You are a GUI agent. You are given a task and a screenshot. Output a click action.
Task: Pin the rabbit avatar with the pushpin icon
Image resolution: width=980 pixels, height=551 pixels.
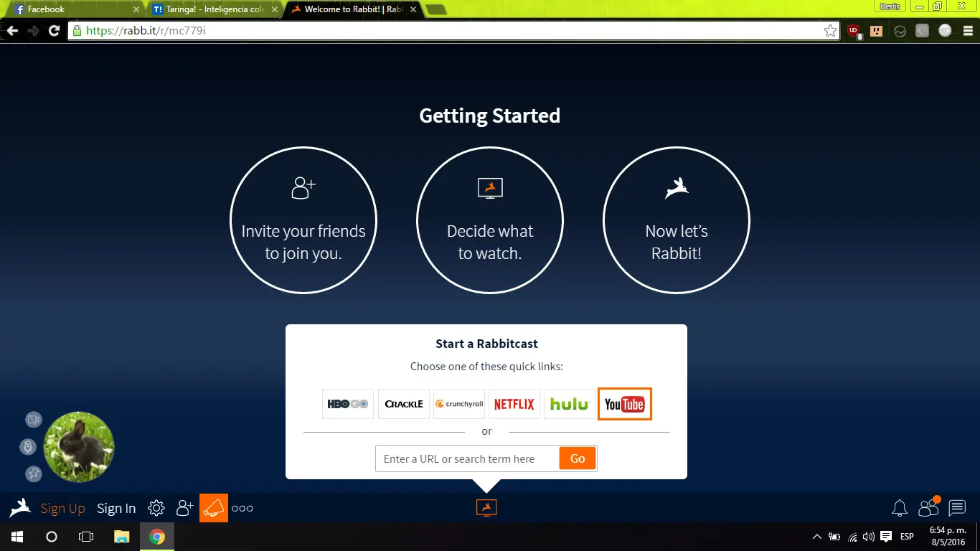(34, 474)
